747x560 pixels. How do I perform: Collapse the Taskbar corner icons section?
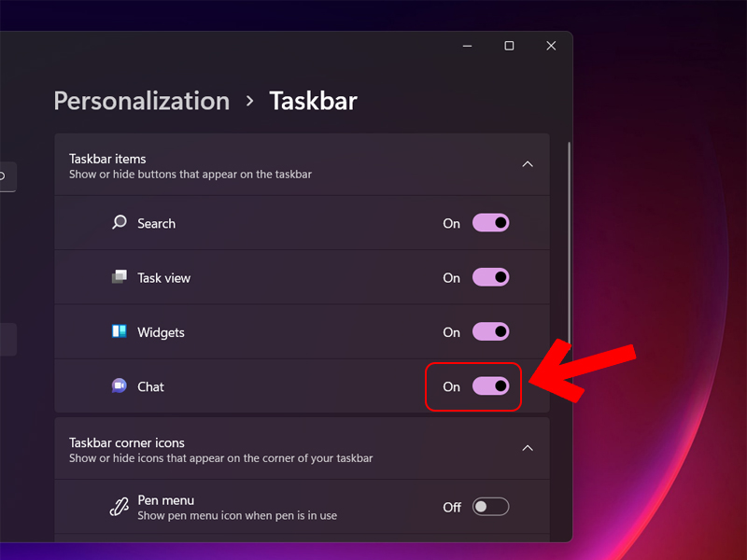[x=528, y=448]
